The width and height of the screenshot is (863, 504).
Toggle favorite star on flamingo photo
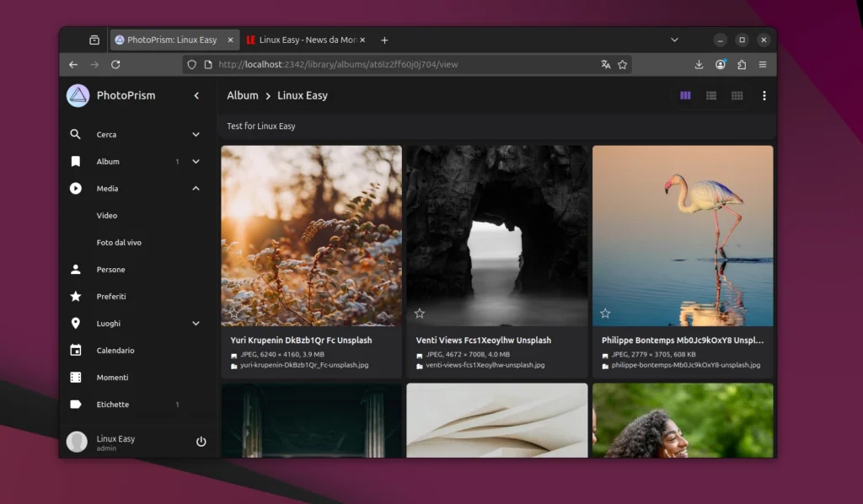click(605, 314)
